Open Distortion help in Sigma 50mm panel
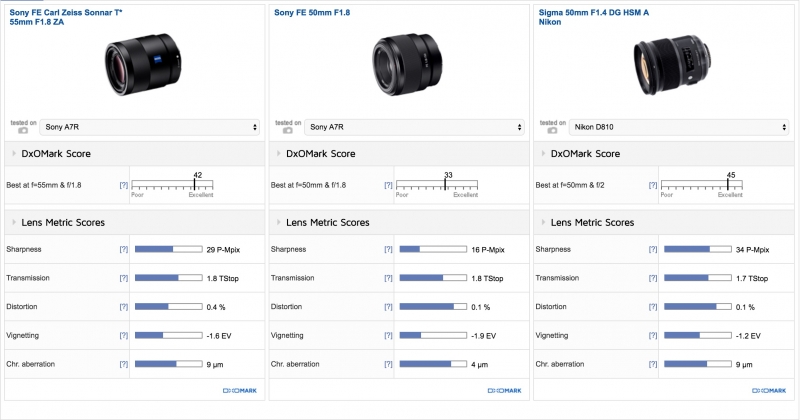 click(x=653, y=307)
